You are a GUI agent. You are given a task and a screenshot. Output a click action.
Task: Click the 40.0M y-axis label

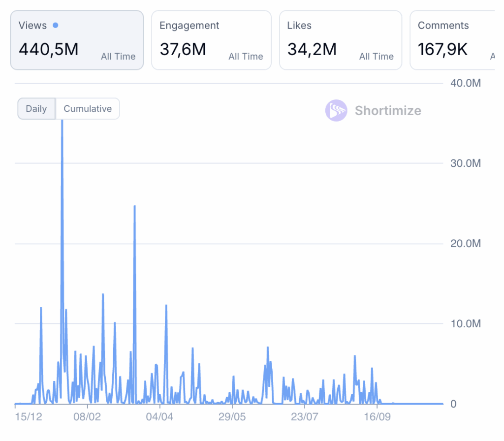tap(465, 83)
